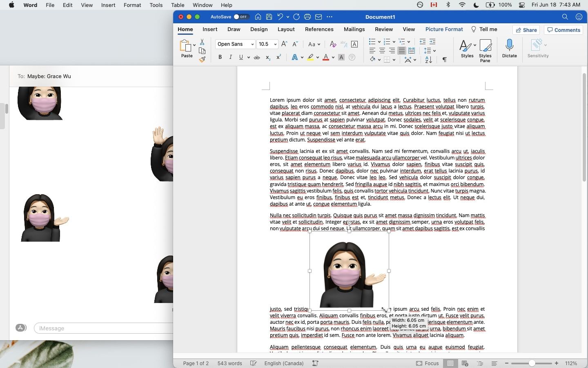Show paragraph marks with the pilcrow icon

coord(444,59)
